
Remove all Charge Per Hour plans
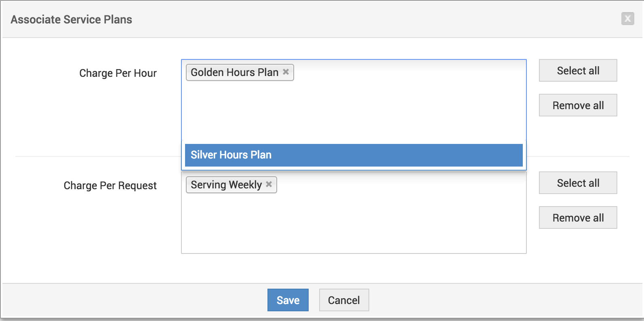[x=578, y=105]
